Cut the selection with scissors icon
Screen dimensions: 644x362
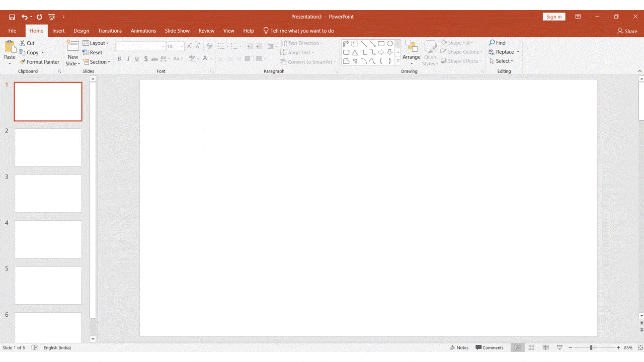pos(22,43)
